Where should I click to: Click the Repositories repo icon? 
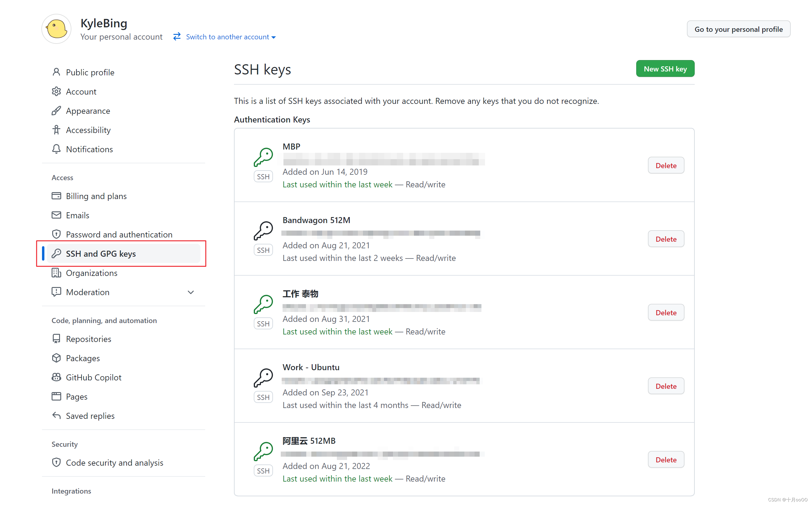(56, 339)
